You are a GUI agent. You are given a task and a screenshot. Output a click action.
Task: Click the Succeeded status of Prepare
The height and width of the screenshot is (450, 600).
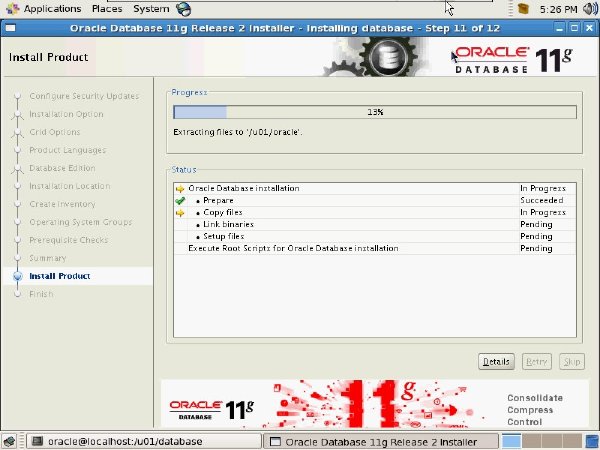pyautogui.click(x=541, y=200)
